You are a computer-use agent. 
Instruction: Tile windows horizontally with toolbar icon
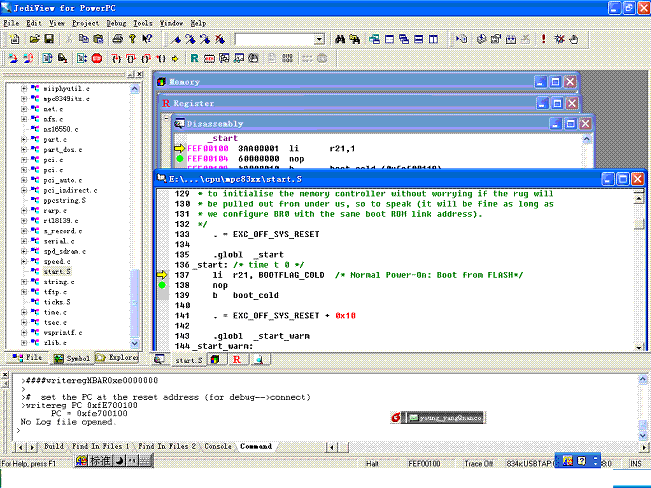pyautogui.click(x=418, y=39)
